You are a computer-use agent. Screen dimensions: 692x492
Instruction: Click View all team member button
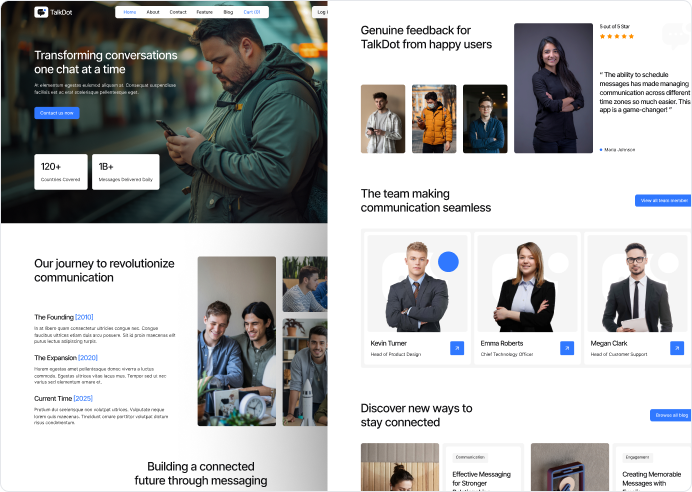(x=663, y=200)
